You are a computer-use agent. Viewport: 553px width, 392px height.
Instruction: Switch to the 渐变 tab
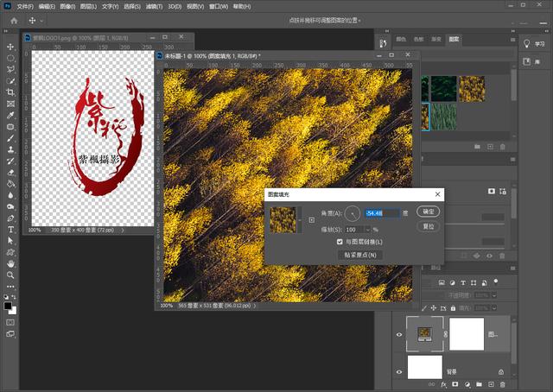pos(435,40)
